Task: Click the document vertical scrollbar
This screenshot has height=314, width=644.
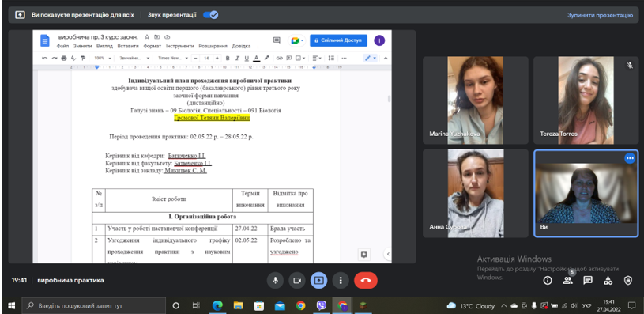Action: [x=389, y=99]
